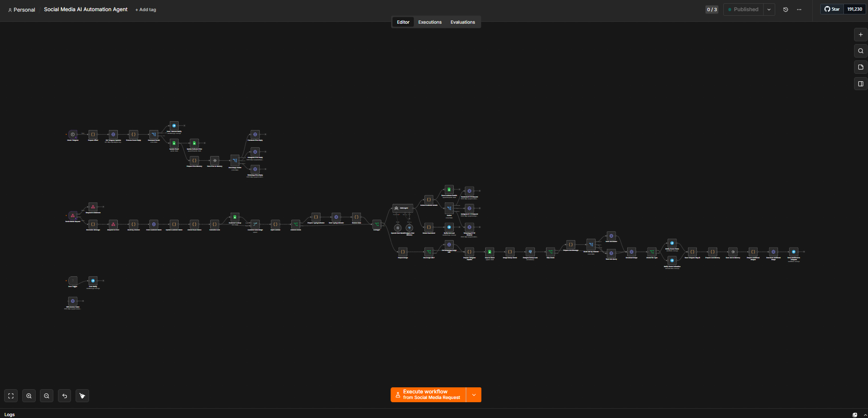
Task: Open the Evaluations tab
Action: pyautogui.click(x=463, y=22)
